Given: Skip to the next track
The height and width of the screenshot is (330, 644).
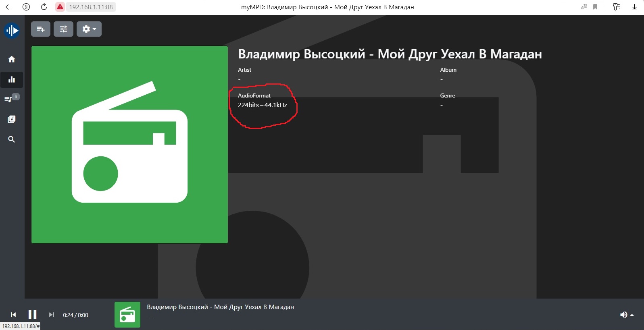Looking at the screenshot, I should (x=51, y=315).
